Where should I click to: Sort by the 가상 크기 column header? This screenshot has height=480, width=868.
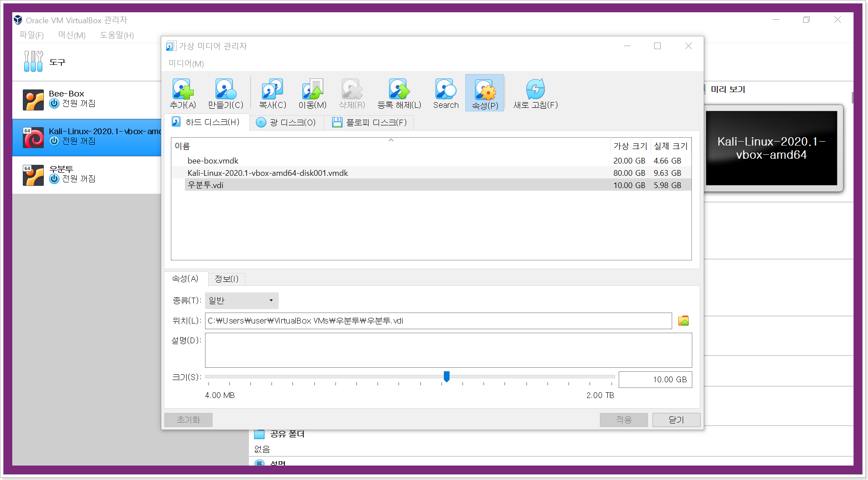630,146
